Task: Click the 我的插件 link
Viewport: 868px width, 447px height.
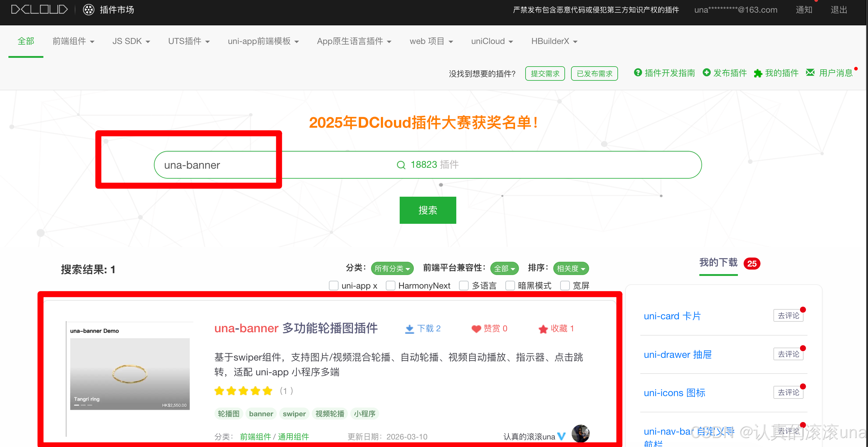Action: [x=781, y=73]
